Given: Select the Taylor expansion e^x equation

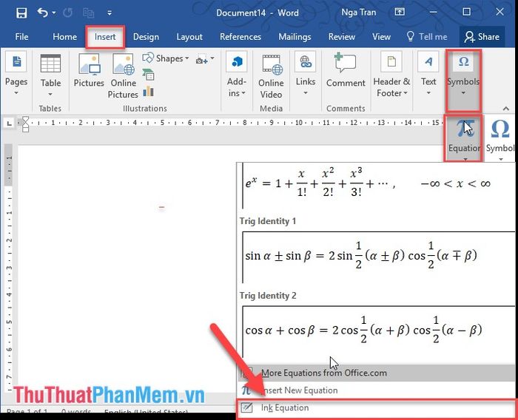Looking at the screenshot, I should tap(379, 185).
